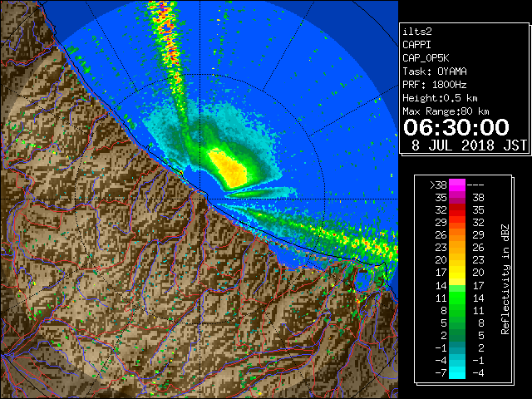
Task: Click the ilts2 label
Action: [417, 32]
